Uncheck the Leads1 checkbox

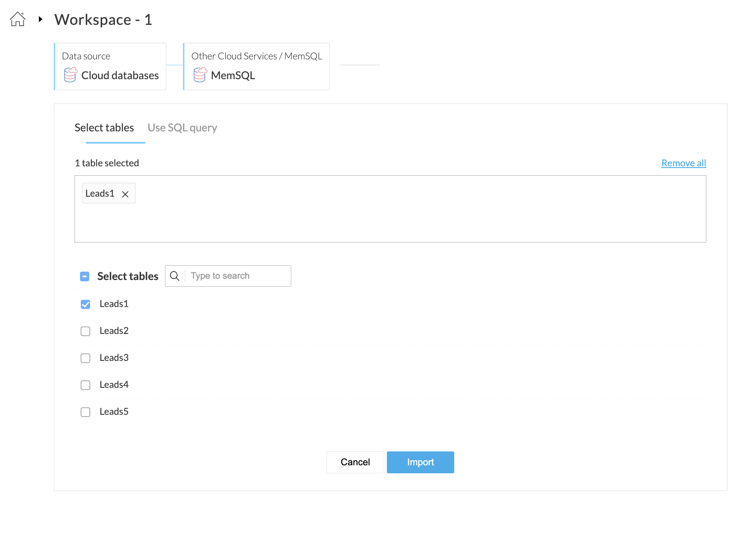[85, 304]
